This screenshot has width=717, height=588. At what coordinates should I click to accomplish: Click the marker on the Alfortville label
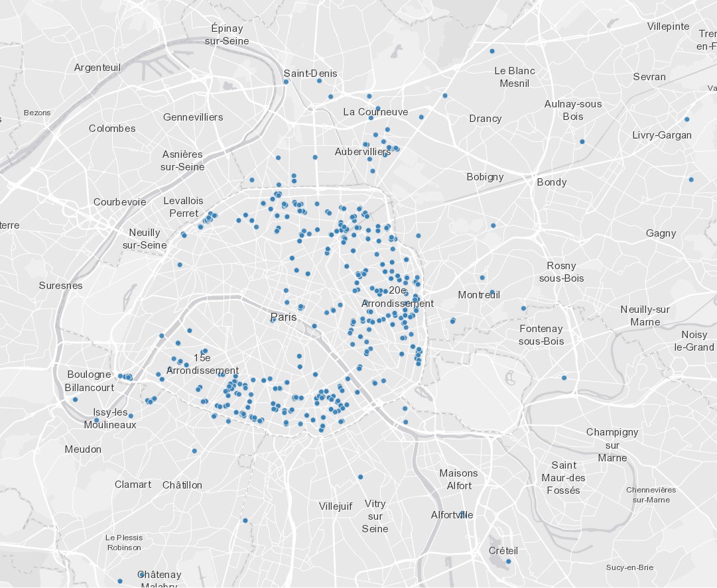pyautogui.click(x=462, y=514)
